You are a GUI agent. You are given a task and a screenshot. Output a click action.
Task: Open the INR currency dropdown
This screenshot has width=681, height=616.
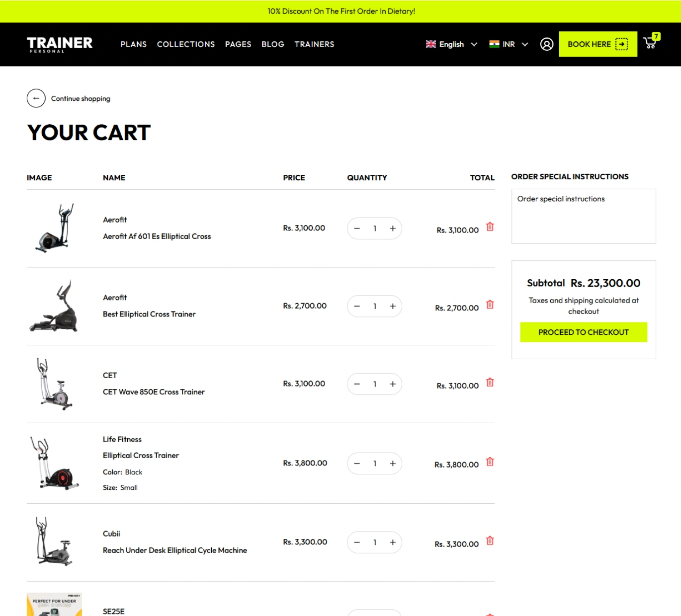(509, 44)
